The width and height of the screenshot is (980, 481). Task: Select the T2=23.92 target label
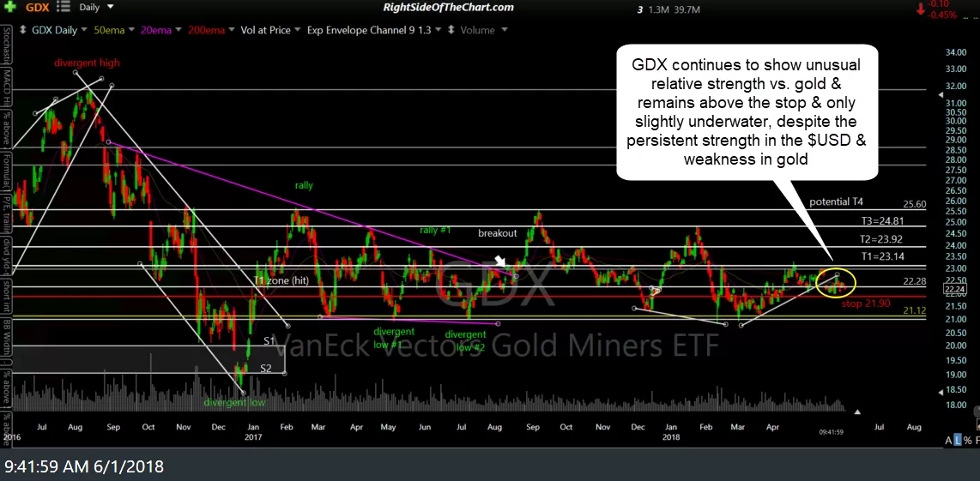point(881,238)
